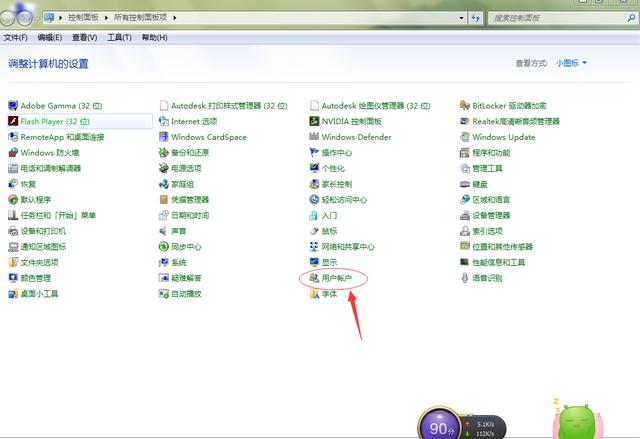
Task: Open 语音识别 settings
Action: tap(481, 278)
